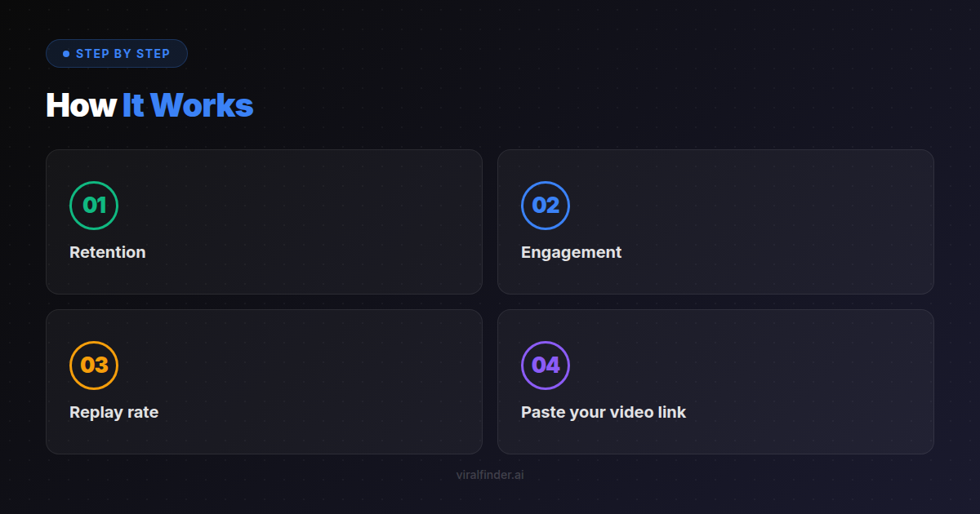Screen dimensions: 980x514
Task: Click the green 01 step circle
Action: [94, 206]
